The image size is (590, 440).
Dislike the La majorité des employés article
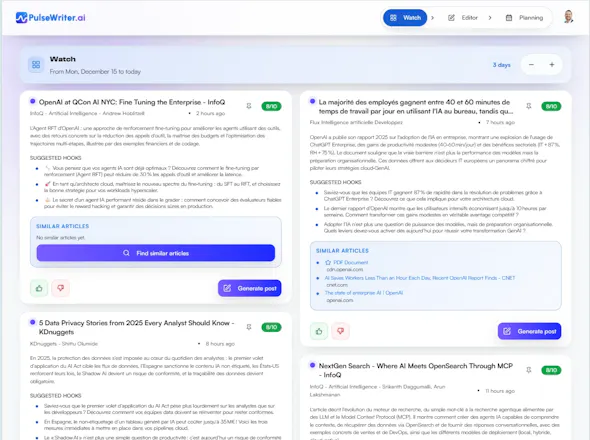pyautogui.click(x=341, y=331)
